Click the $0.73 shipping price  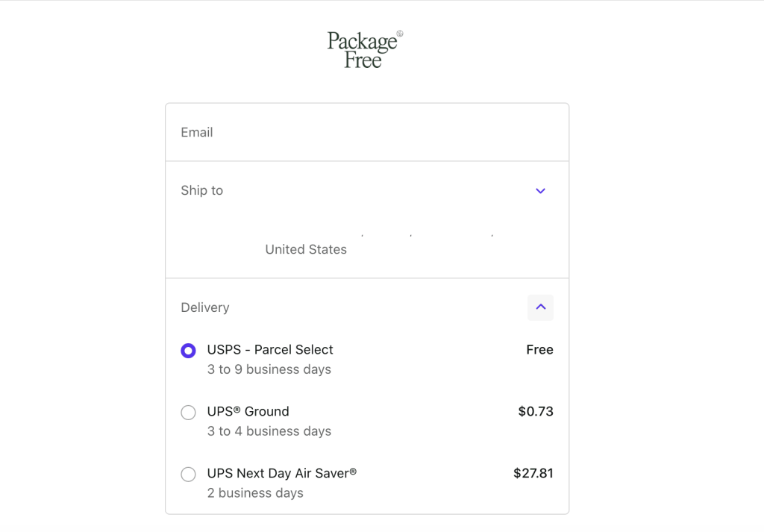coord(536,412)
